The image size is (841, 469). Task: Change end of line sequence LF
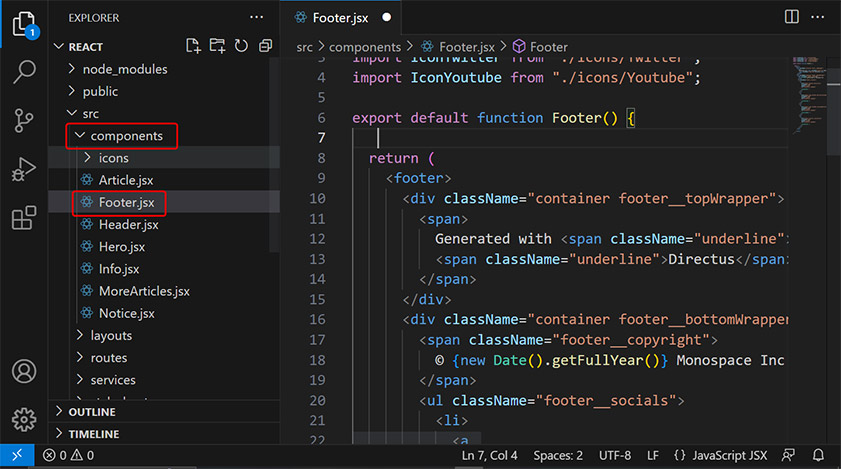653,456
